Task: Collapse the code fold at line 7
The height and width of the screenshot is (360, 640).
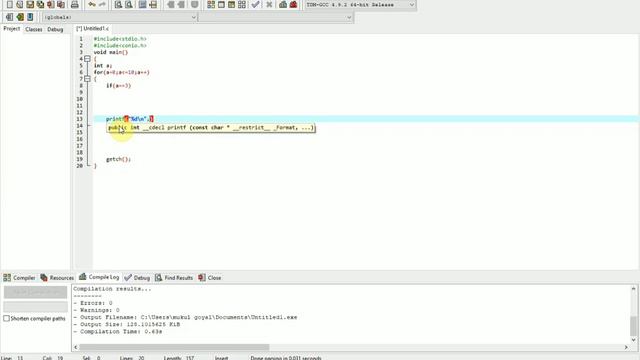Action: 87,79
